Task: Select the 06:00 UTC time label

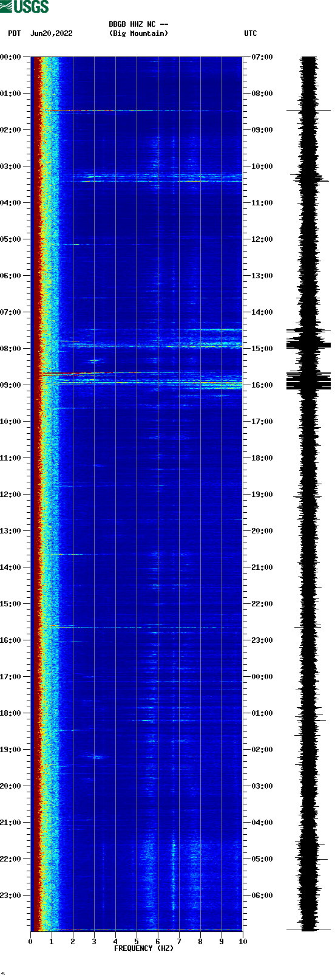Action: [262, 896]
